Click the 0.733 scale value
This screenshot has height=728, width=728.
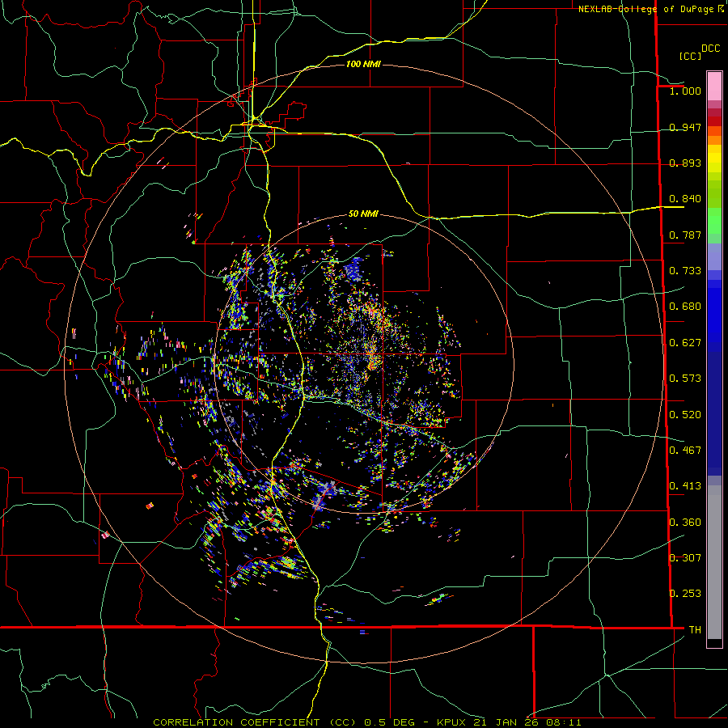(x=685, y=271)
